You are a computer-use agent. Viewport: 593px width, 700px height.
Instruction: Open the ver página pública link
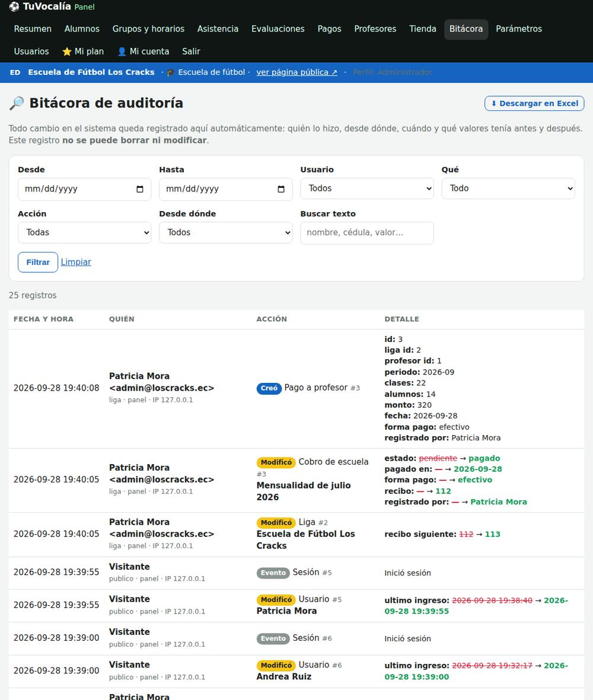point(296,72)
